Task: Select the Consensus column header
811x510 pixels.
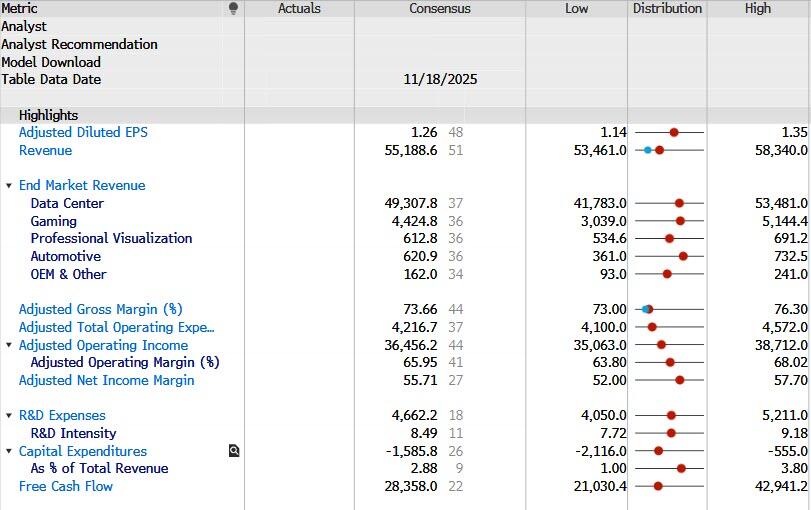Action: (x=439, y=9)
